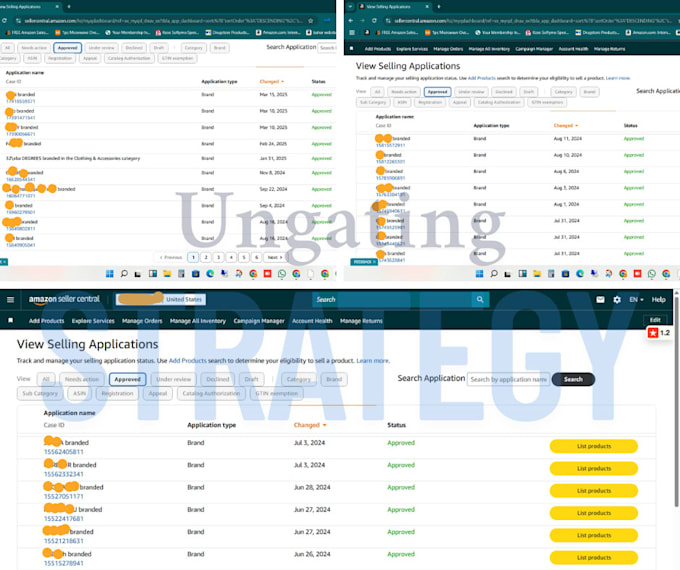Click the bookmark flag icon left of Add Products in bottom window
The image size is (680, 570).
[10, 321]
